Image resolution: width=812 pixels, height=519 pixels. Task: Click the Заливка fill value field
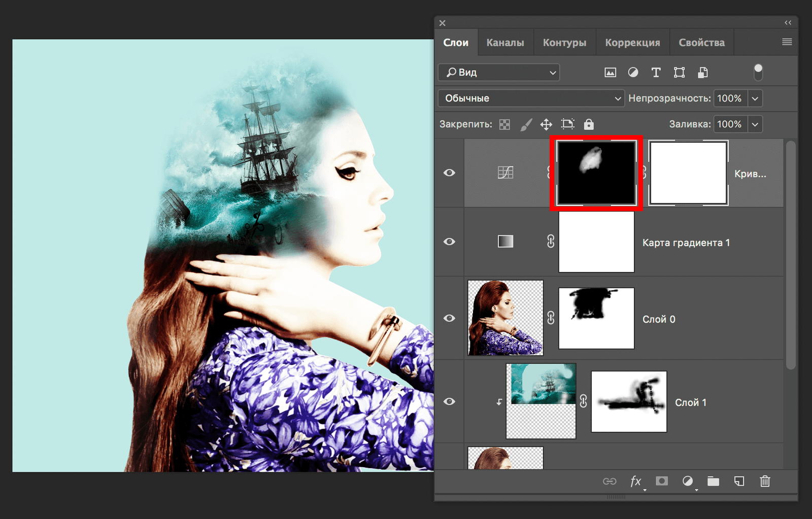[729, 124]
